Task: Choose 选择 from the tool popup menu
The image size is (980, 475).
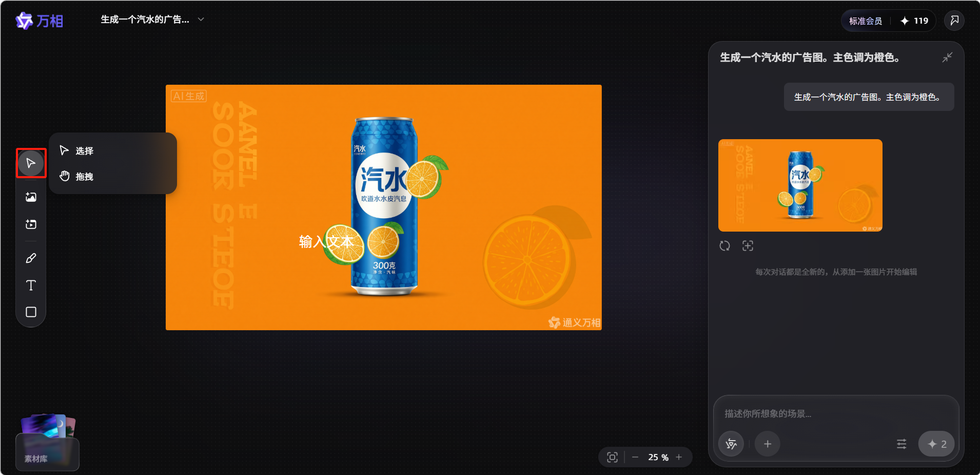Action: point(85,151)
